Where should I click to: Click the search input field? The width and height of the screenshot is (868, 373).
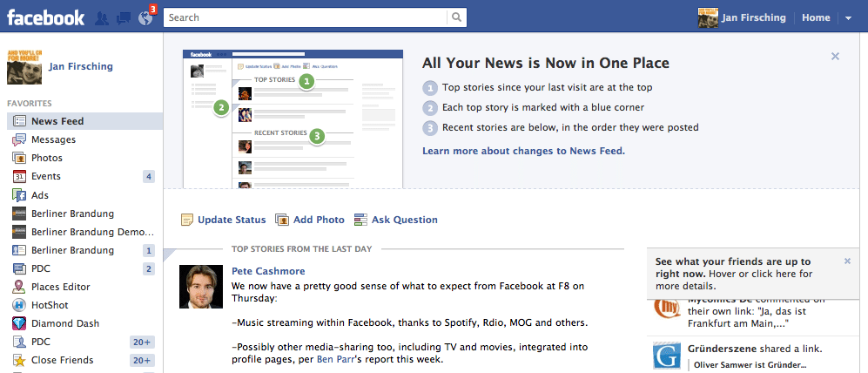tap(305, 17)
